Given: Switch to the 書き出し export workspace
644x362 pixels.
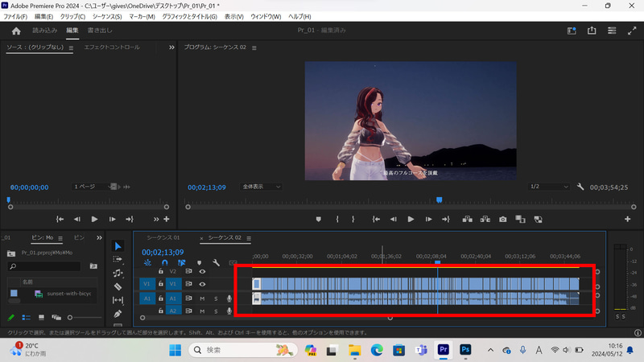Looking at the screenshot, I should (x=98, y=31).
